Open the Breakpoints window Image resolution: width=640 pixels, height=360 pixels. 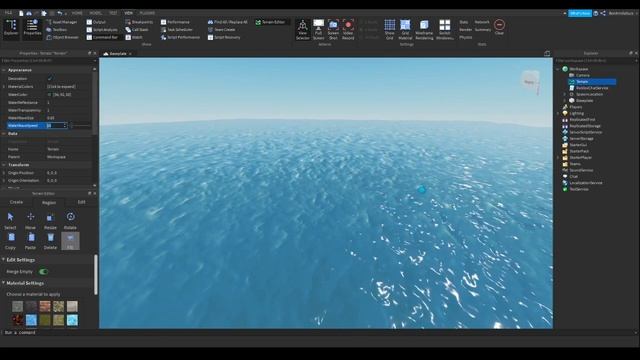click(139, 22)
